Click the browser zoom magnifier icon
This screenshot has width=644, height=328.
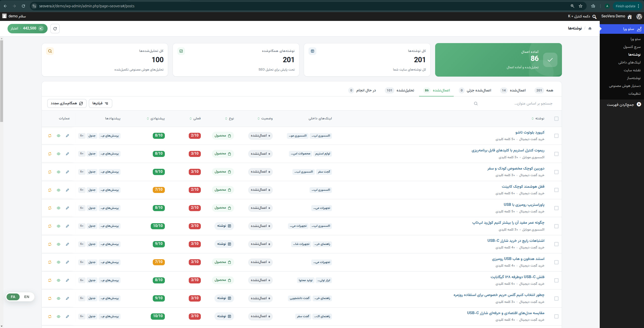tap(572, 6)
